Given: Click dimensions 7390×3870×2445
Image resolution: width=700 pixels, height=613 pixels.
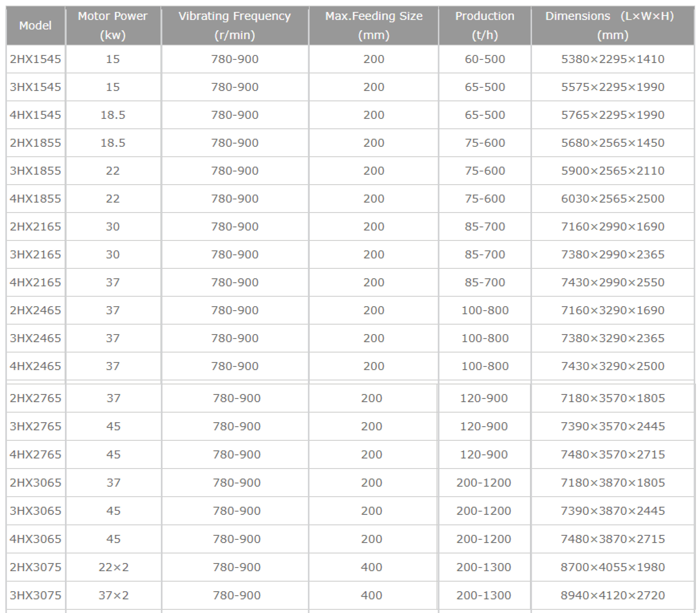Looking at the screenshot, I should [613, 511].
